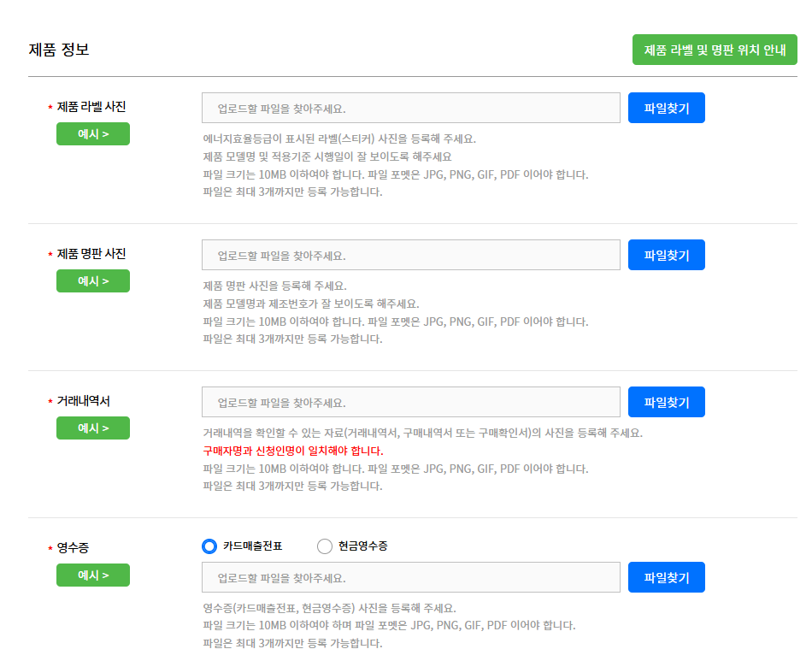The image size is (812, 655).
Task: Click the 거래내역서 field label
Action: [84, 401]
